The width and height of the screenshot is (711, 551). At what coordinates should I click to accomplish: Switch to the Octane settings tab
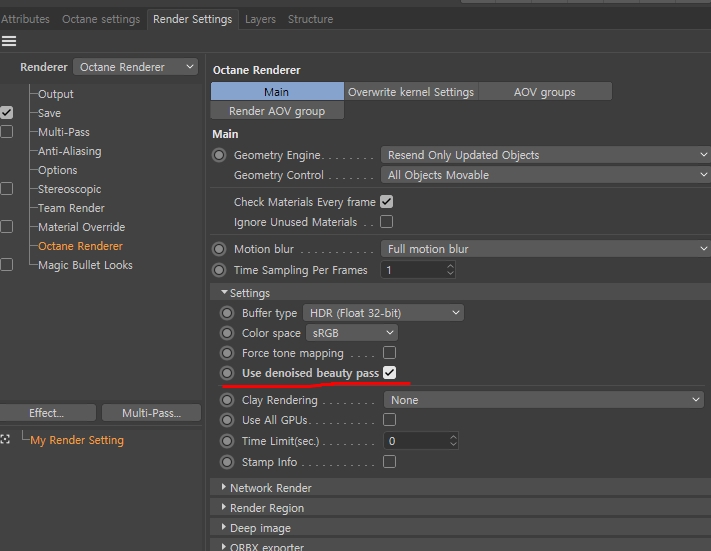101,19
